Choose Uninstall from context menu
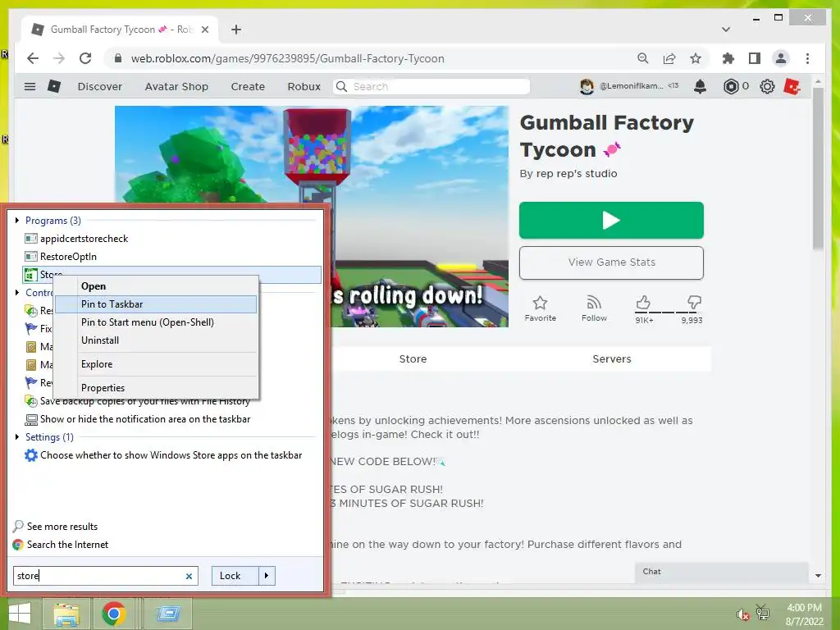 coord(155,340)
